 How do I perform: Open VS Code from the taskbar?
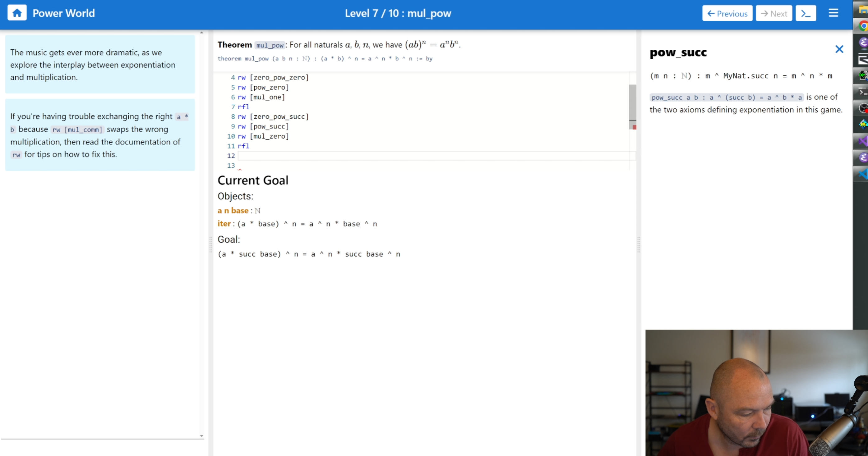coord(863,174)
